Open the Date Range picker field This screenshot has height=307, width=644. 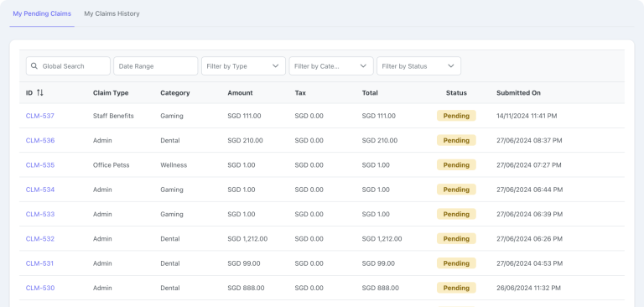pyautogui.click(x=156, y=65)
